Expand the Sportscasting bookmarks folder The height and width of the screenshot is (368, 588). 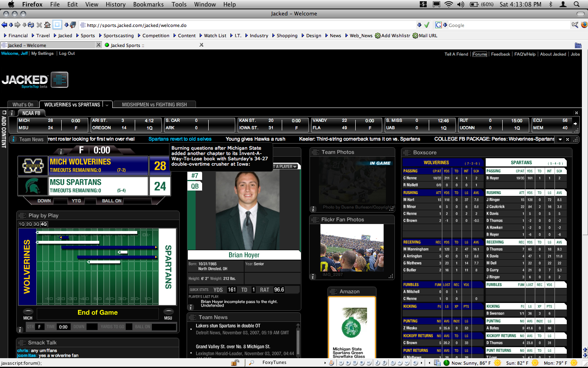pyautogui.click(x=116, y=36)
